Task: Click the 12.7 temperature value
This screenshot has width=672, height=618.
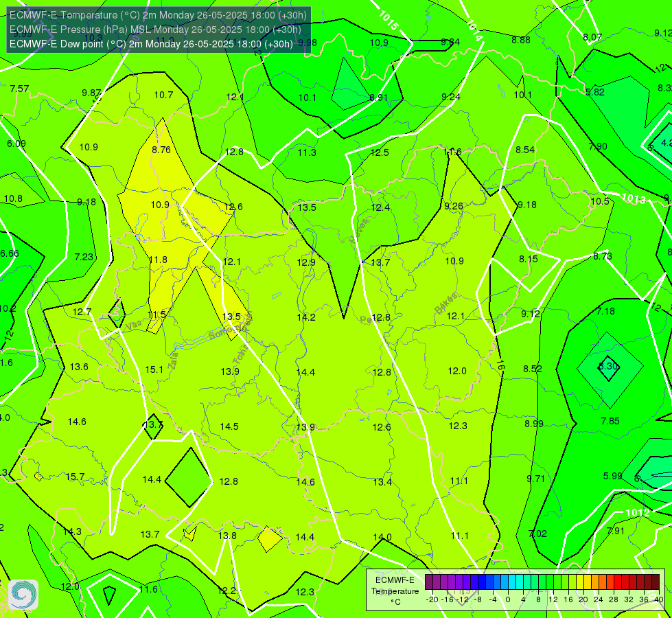Action: tap(82, 312)
